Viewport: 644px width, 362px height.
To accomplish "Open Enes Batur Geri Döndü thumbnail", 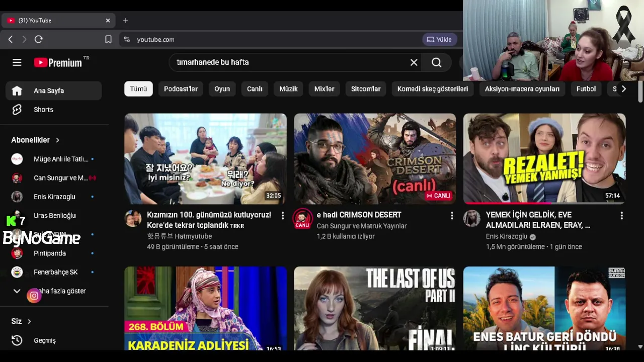I will pos(544,308).
